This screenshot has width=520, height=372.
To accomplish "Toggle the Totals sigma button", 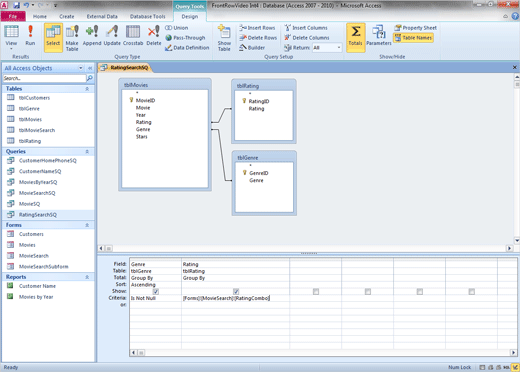I will pos(356,37).
